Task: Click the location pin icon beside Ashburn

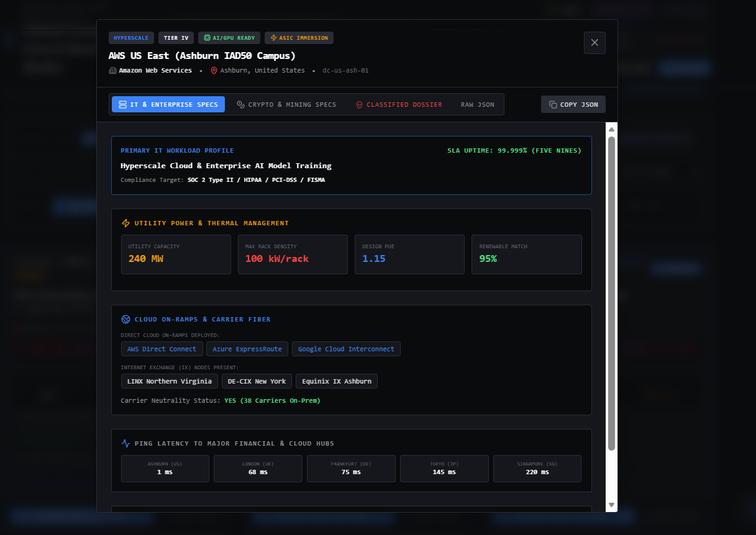Action: [214, 71]
